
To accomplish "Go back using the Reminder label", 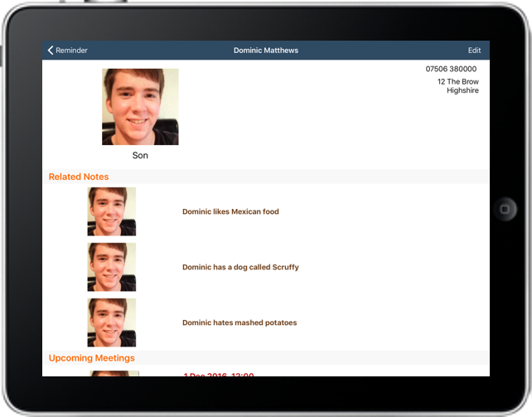I will [x=71, y=51].
